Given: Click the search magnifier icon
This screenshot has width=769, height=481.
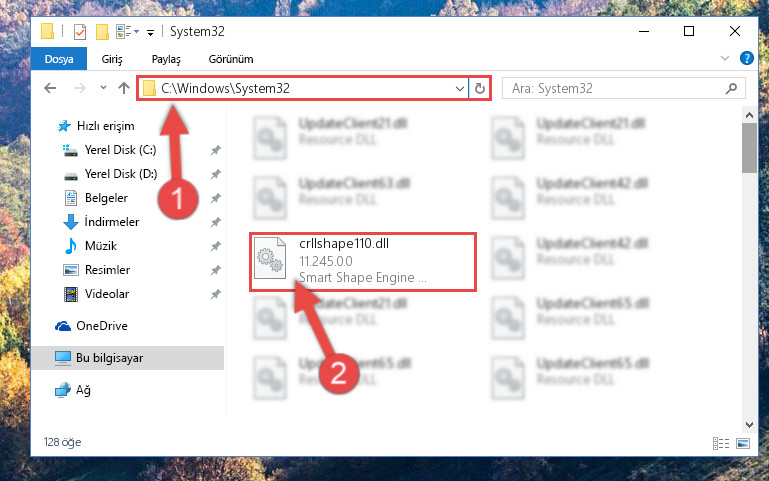Looking at the screenshot, I should point(731,88).
